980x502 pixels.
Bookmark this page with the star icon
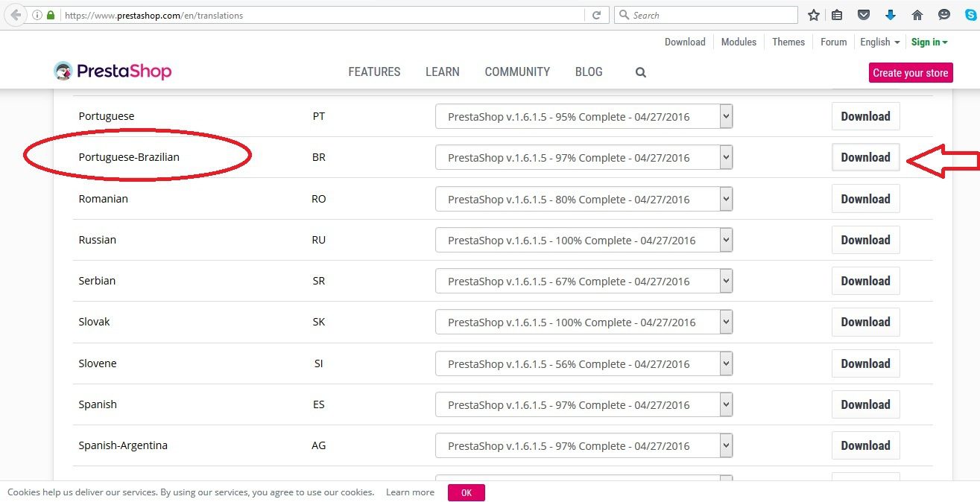tap(814, 15)
